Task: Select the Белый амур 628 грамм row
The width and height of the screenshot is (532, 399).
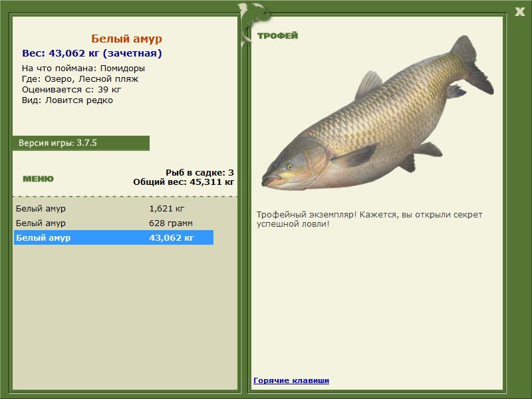Action: click(114, 223)
